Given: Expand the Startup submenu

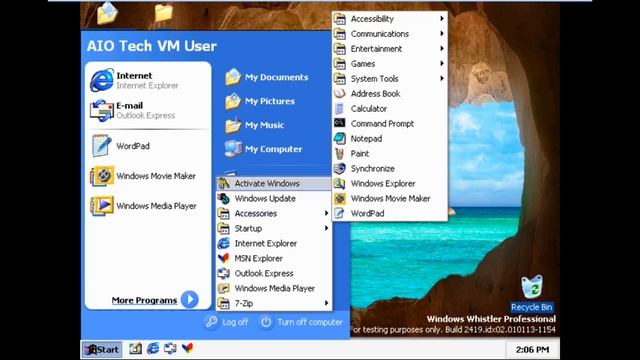Looking at the screenshot, I should point(273,228).
